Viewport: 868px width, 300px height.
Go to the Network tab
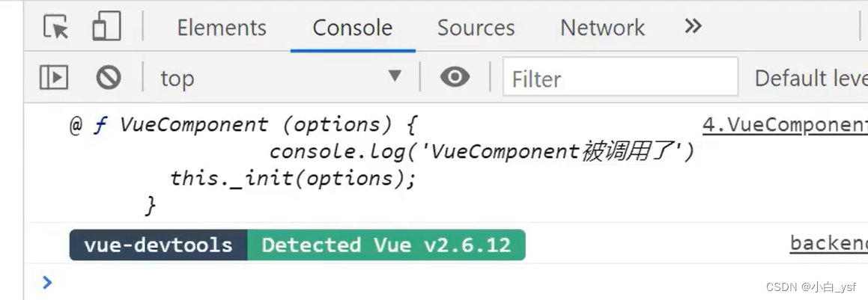click(602, 28)
